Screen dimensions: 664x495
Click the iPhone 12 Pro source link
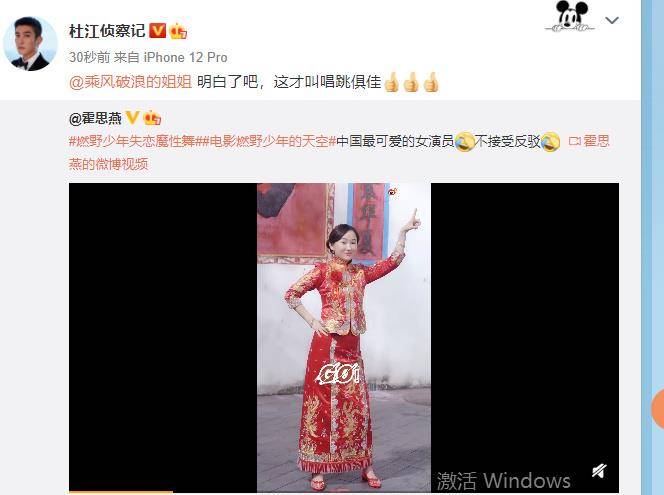(x=185, y=57)
